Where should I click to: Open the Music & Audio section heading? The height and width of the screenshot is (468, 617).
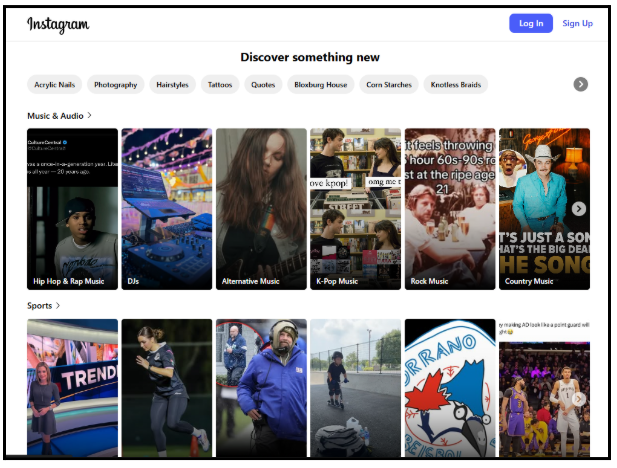pyautogui.click(x=55, y=116)
